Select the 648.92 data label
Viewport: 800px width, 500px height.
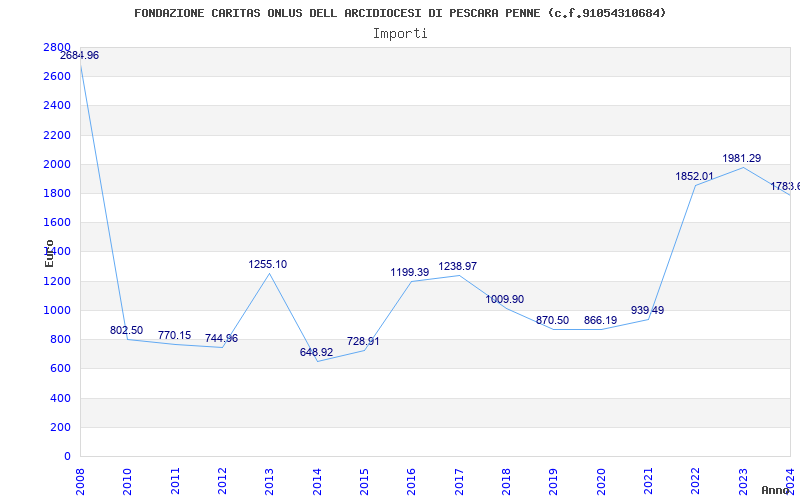click(x=316, y=353)
